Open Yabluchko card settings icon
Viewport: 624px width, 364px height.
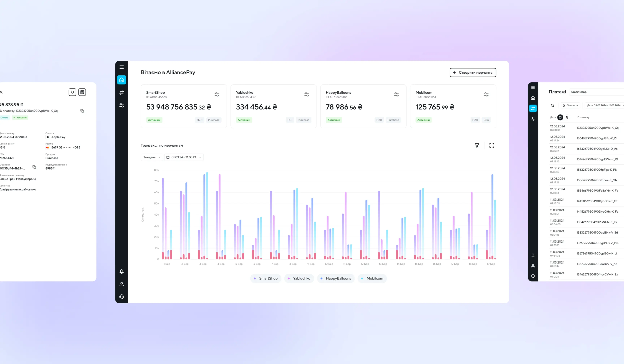306,94
